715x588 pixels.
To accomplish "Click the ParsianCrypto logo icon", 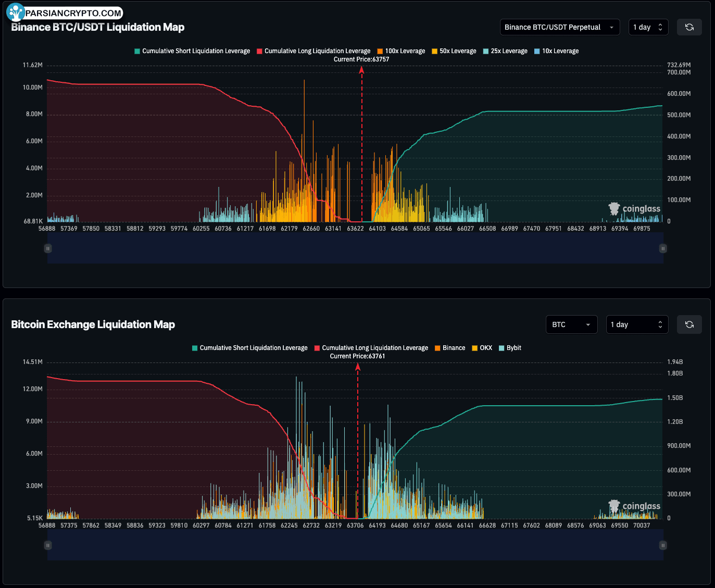I will 16,12.
